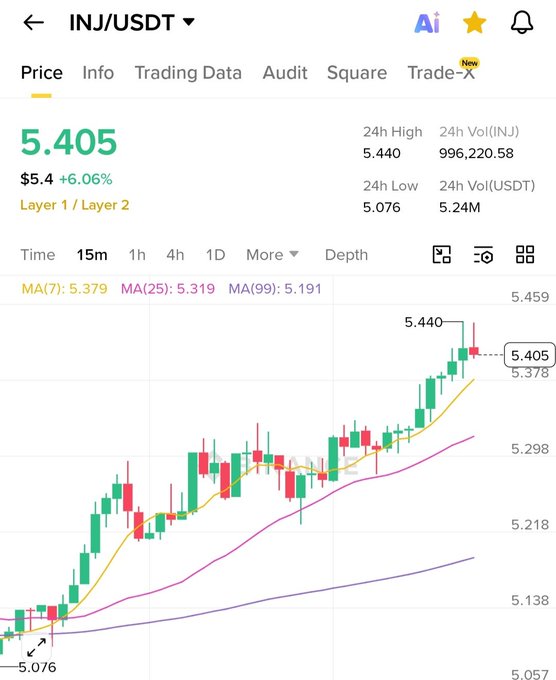The height and width of the screenshot is (680, 556).
Task: Open the chart layout grid icon
Action: tap(525, 254)
